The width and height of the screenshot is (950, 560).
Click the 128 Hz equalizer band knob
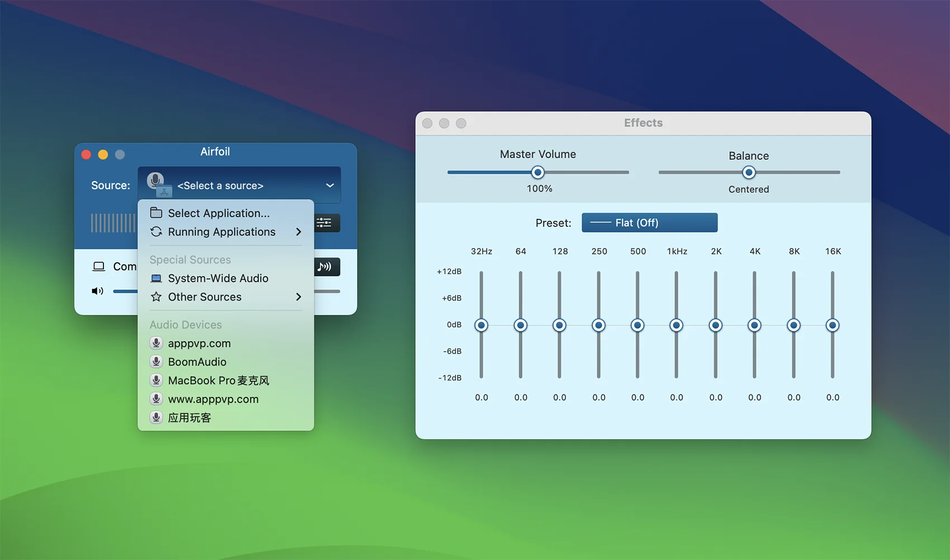(x=559, y=325)
